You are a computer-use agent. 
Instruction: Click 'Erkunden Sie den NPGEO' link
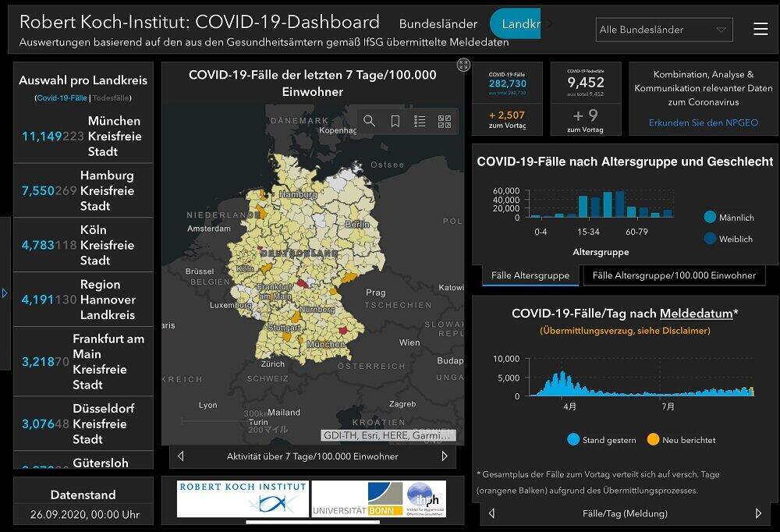703,122
